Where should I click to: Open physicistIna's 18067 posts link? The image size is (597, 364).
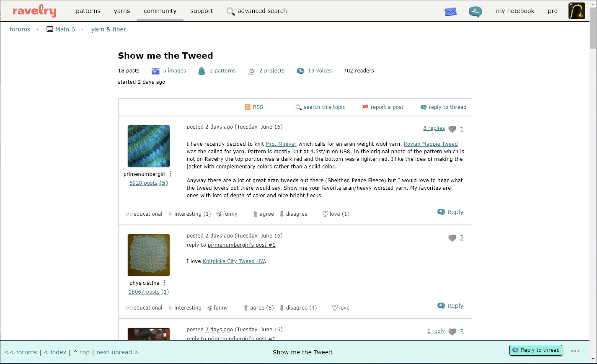pos(144,292)
